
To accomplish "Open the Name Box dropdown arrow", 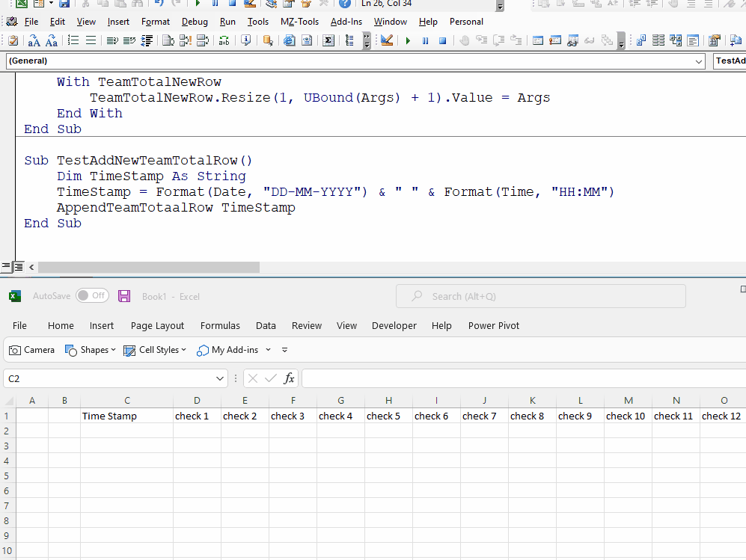I will point(220,378).
